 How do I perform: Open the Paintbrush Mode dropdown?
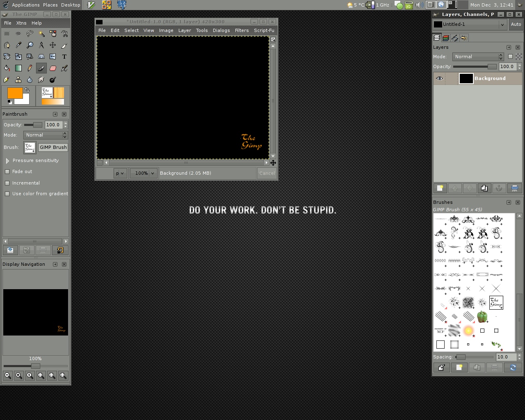46,135
